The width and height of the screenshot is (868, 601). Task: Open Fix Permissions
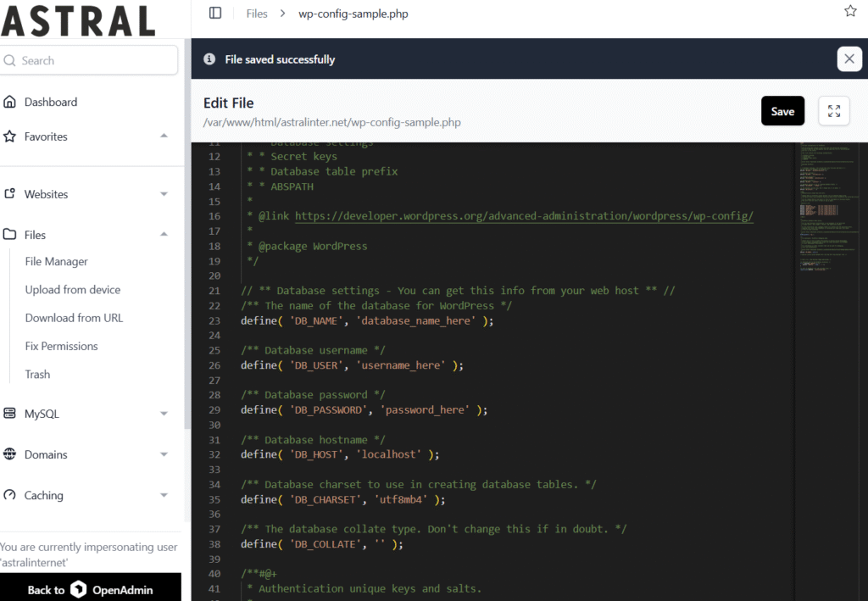61,346
